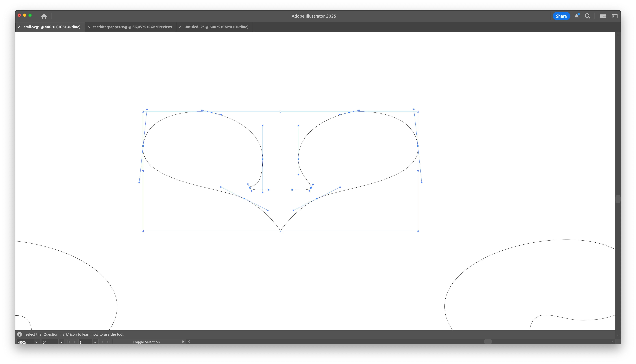
Task: Open the rotate view angle dropdown
Action: coord(61,342)
